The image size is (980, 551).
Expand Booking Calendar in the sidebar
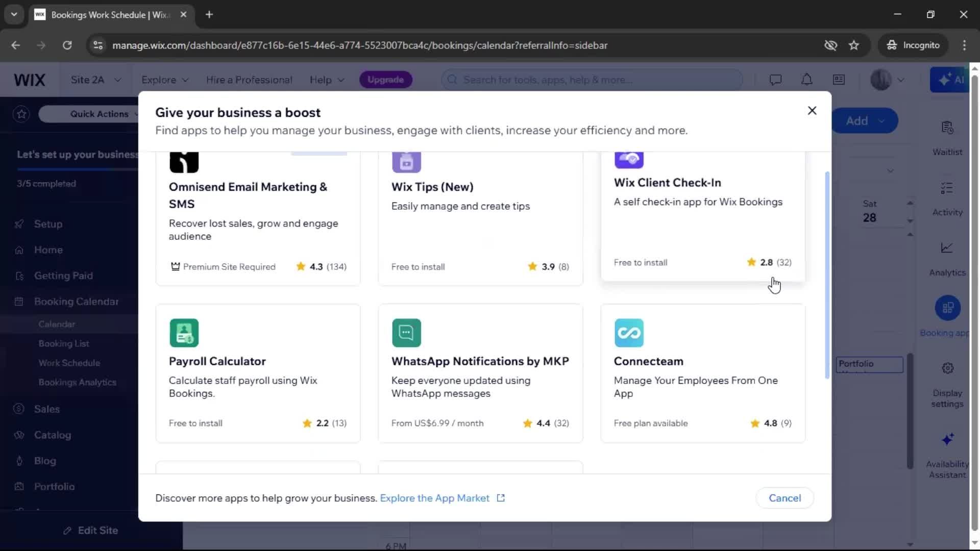76,302
